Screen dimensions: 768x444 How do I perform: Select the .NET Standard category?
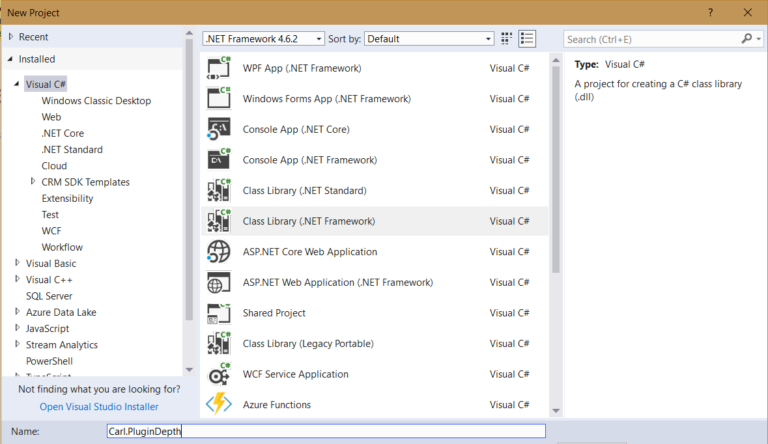point(72,149)
